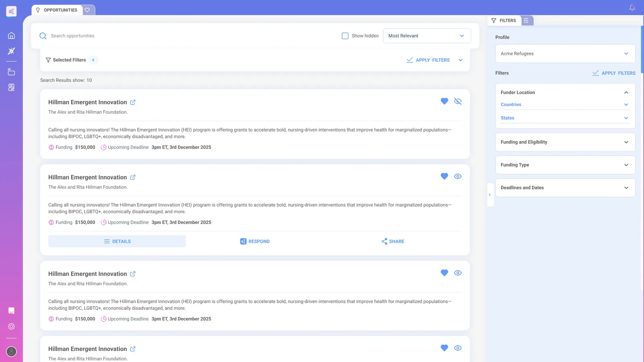Open external link icon on expanded card with DETAILS
The height and width of the screenshot is (362, 644).
point(133,177)
